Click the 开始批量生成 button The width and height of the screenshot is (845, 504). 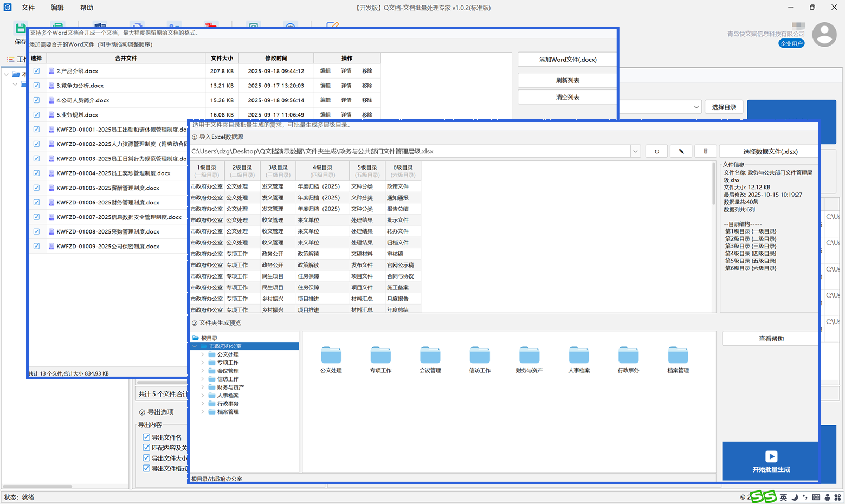pyautogui.click(x=770, y=461)
